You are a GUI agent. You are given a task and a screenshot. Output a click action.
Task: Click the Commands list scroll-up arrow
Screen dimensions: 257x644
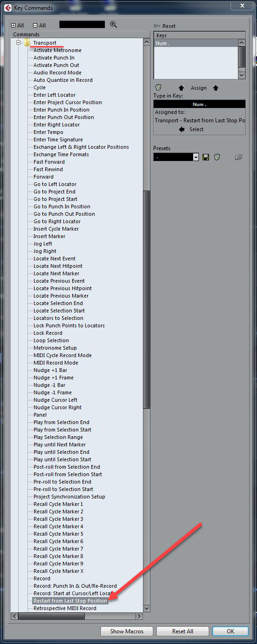tap(147, 42)
